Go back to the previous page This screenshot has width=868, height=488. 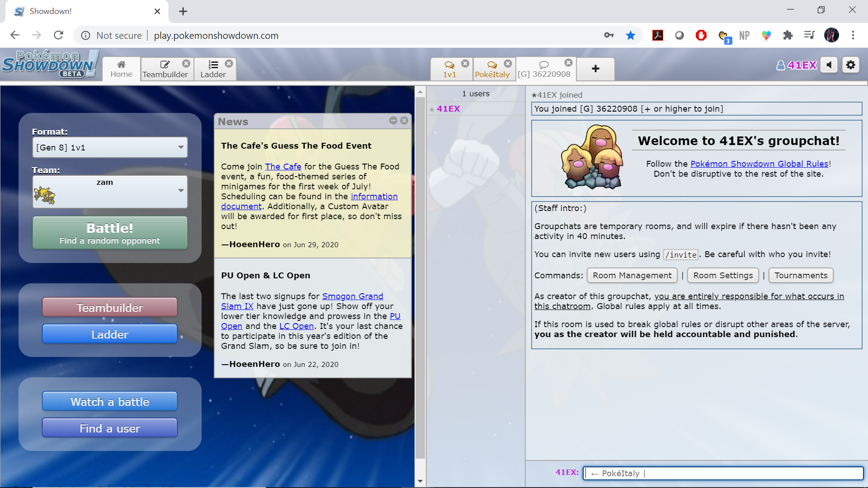click(x=15, y=35)
